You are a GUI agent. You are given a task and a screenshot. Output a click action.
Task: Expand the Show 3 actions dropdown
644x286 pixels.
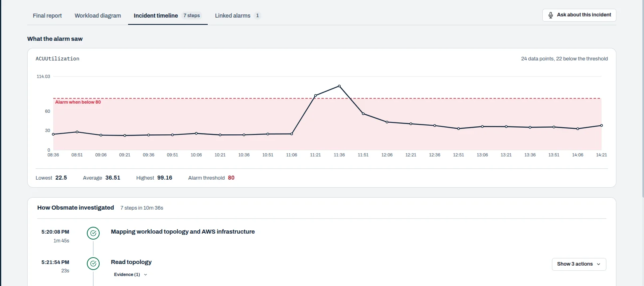tap(579, 264)
